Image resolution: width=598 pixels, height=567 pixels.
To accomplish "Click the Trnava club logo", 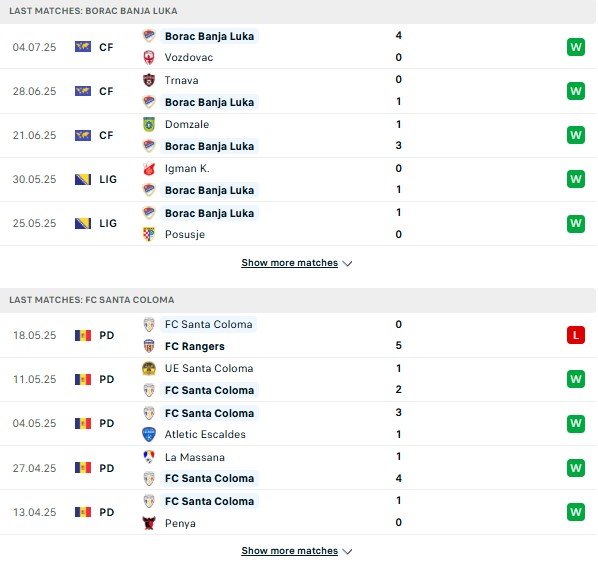I will (x=149, y=80).
